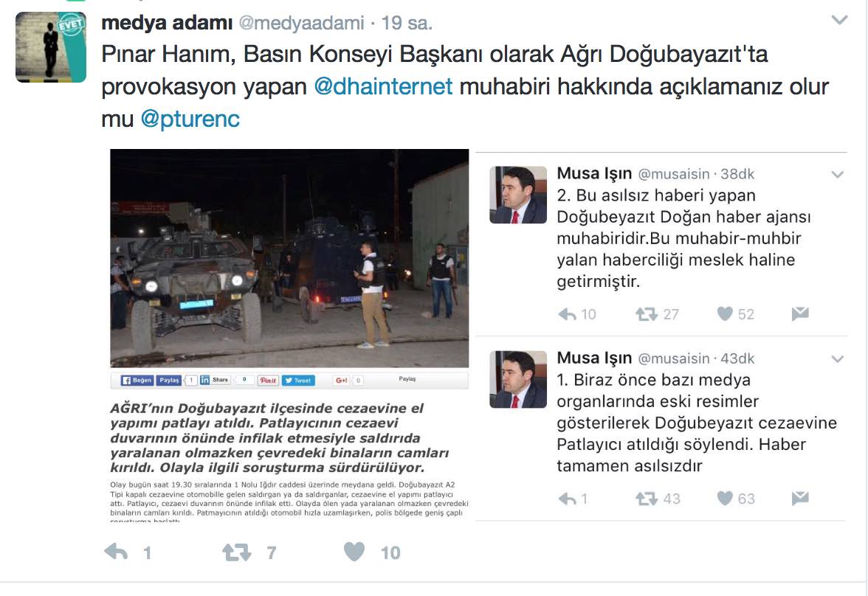
Task: Open chevron menu on Musa Işın's 38dk tweet
Action: (838, 175)
